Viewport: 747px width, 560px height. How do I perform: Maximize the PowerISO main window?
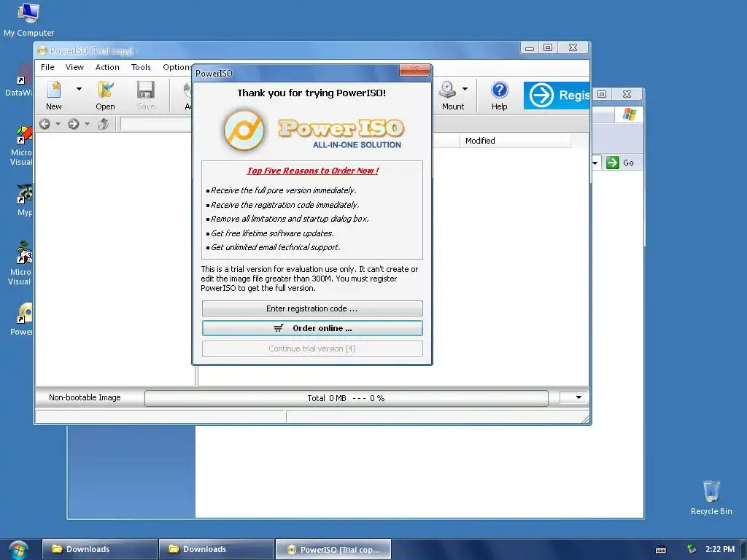tap(548, 47)
